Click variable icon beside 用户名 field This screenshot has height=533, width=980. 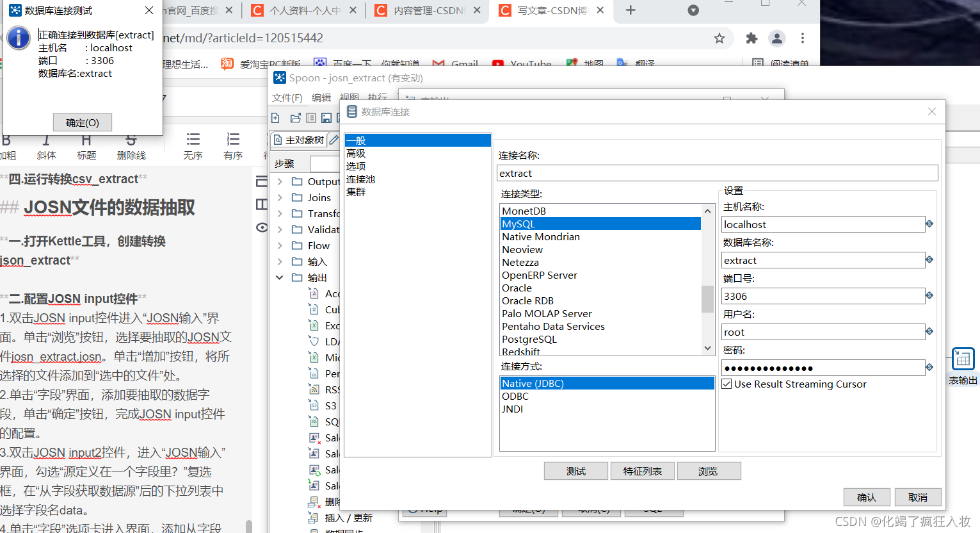tap(929, 331)
